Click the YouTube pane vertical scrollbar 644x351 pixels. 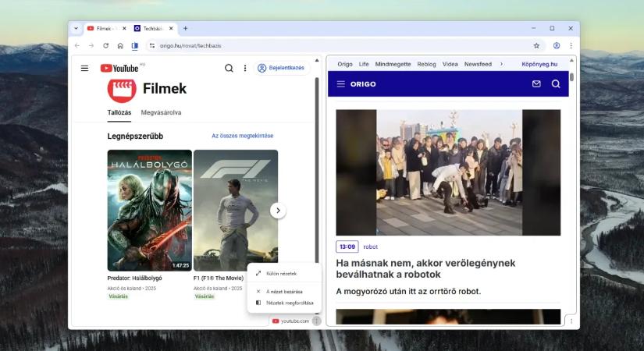pyautogui.click(x=317, y=170)
